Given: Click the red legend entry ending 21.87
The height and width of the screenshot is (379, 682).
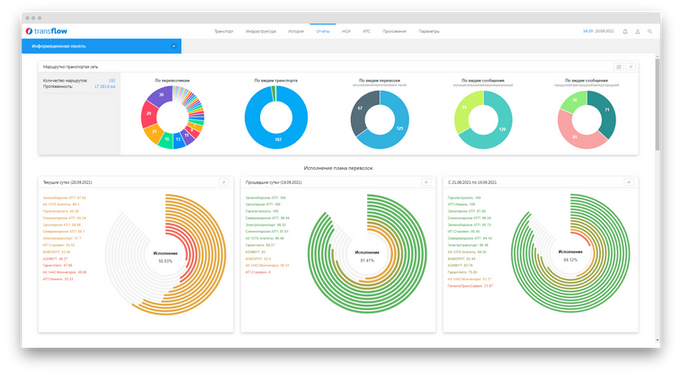Looking at the screenshot, I should point(470,286).
